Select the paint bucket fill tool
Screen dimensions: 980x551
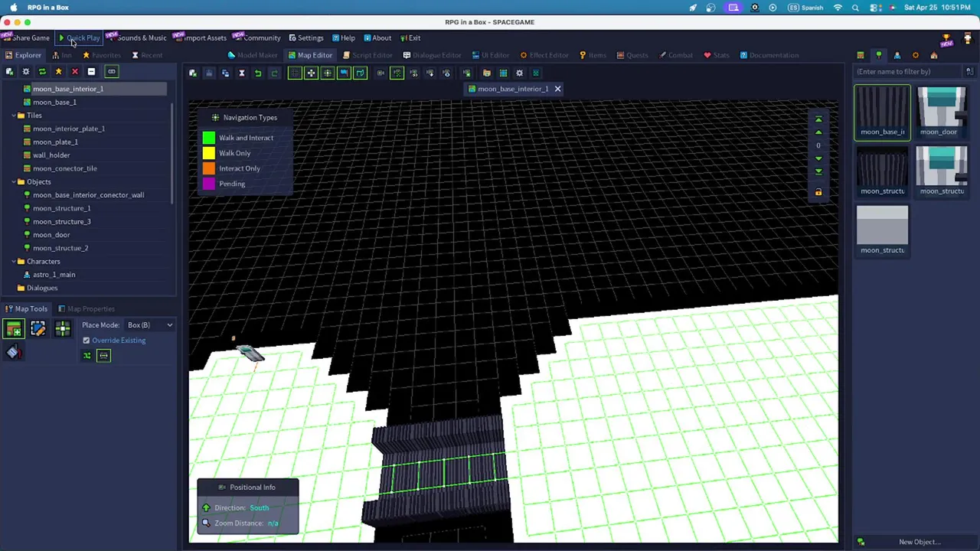[13, 352]
